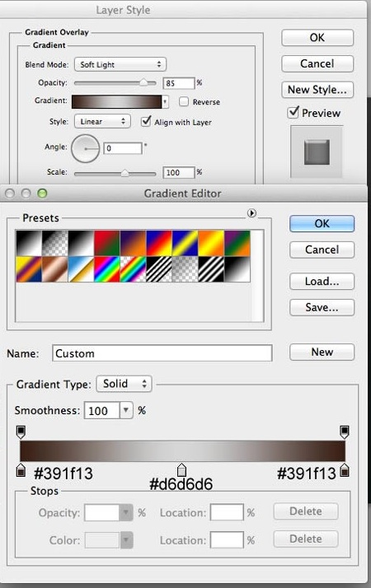Open the Presets flyout menu arrow
Image resolution: width=371 pixels, height=588 pixels.
pos(251,213)
